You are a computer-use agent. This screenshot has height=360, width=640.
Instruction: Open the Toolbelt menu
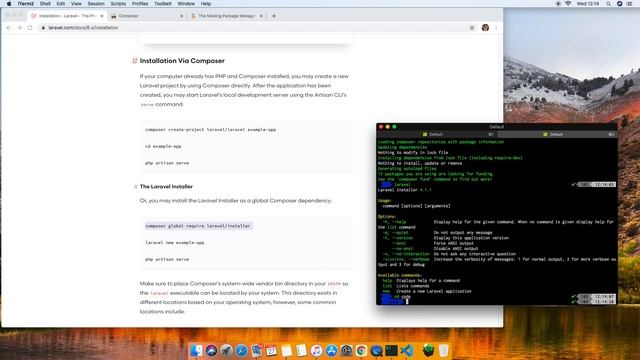pyautogui.click(x=162, y=4)
